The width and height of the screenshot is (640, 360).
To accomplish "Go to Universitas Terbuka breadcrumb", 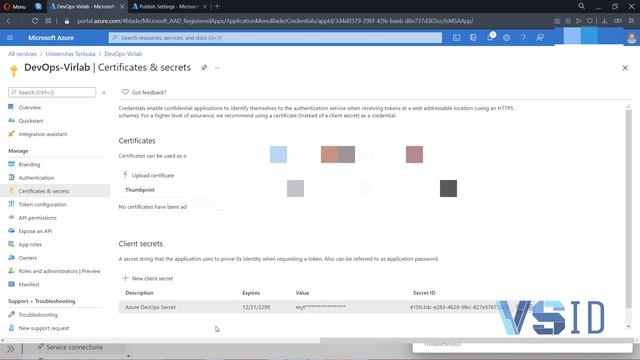I will (70, 54).
